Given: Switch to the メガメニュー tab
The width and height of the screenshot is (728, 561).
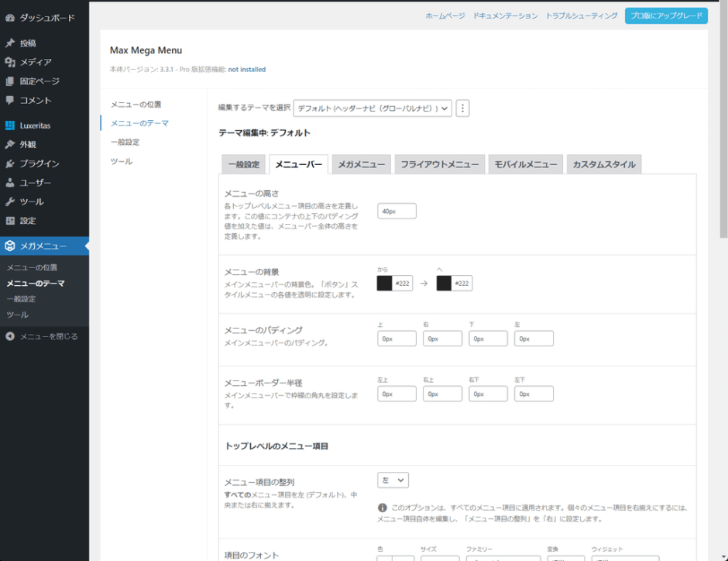Looking at the screenshot, I should tap(361, 164).
